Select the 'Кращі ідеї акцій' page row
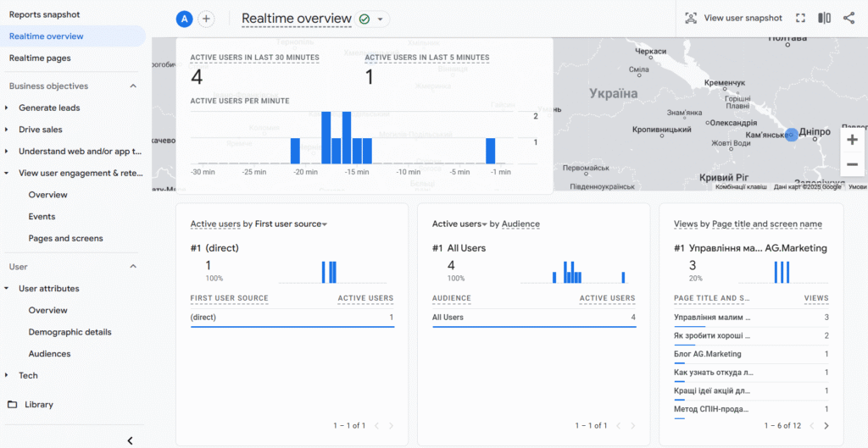The width and height of the screenshot is (868, 448). (x=751, y=390)
